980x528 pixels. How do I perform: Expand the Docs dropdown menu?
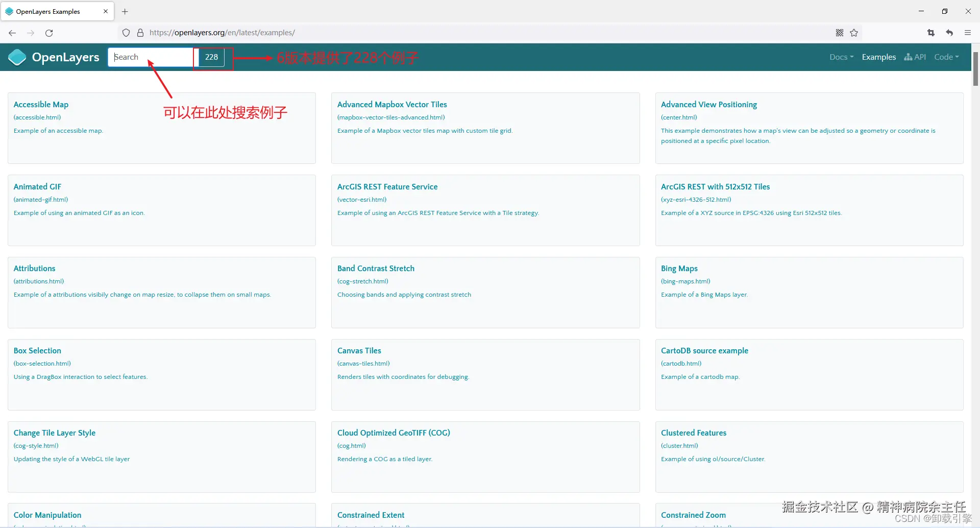841,57
